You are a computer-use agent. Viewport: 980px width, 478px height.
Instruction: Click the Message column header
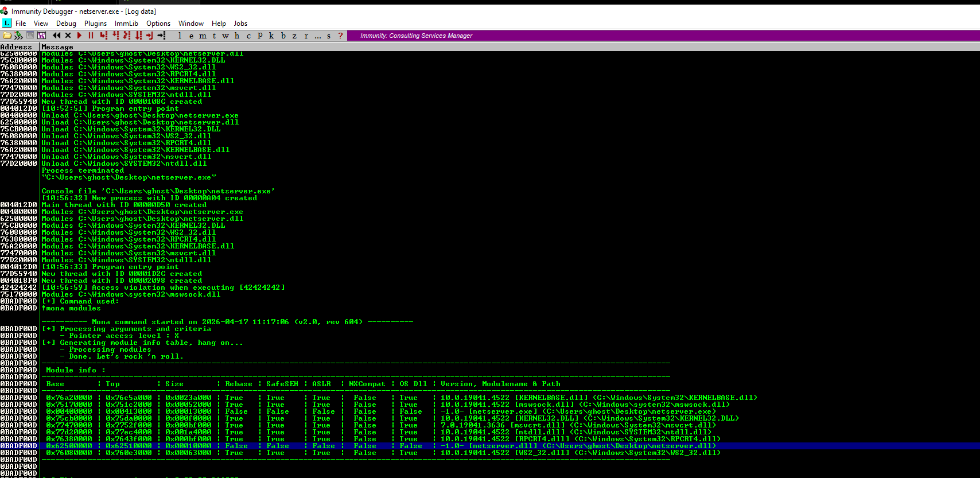57,47
